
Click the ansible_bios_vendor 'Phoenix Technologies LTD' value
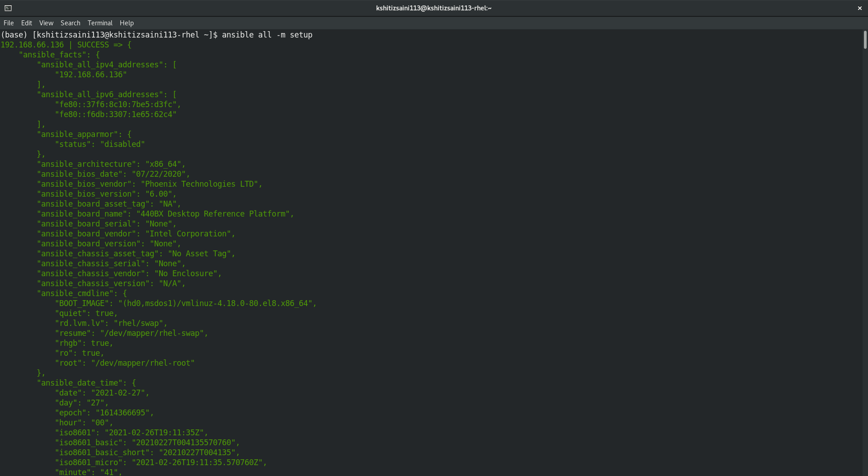click(x=201, y=184)
